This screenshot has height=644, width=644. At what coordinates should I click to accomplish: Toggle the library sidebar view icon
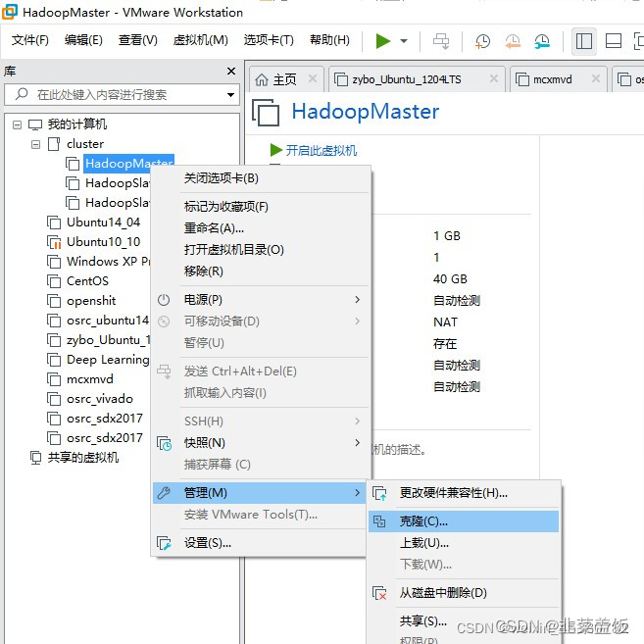coord(583,41)
